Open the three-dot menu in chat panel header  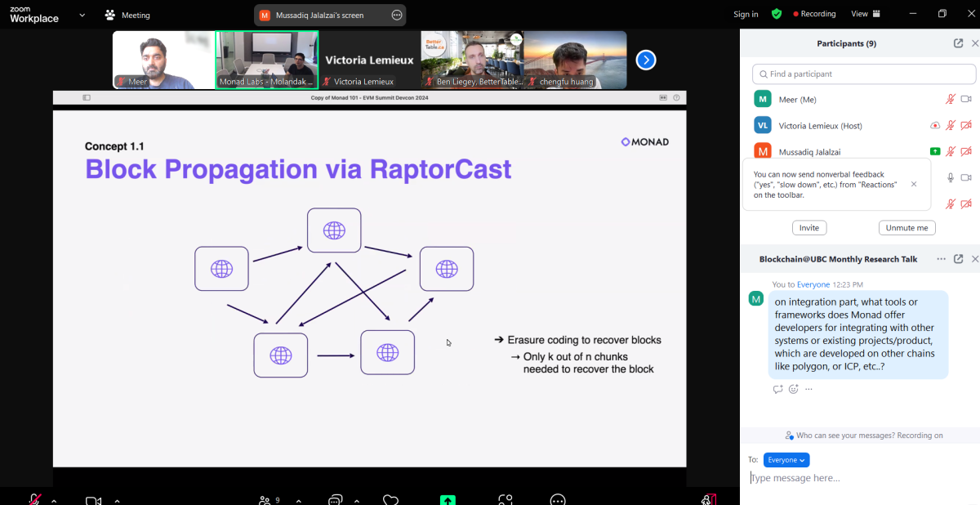pyautogui.click(x=941, y=259)
